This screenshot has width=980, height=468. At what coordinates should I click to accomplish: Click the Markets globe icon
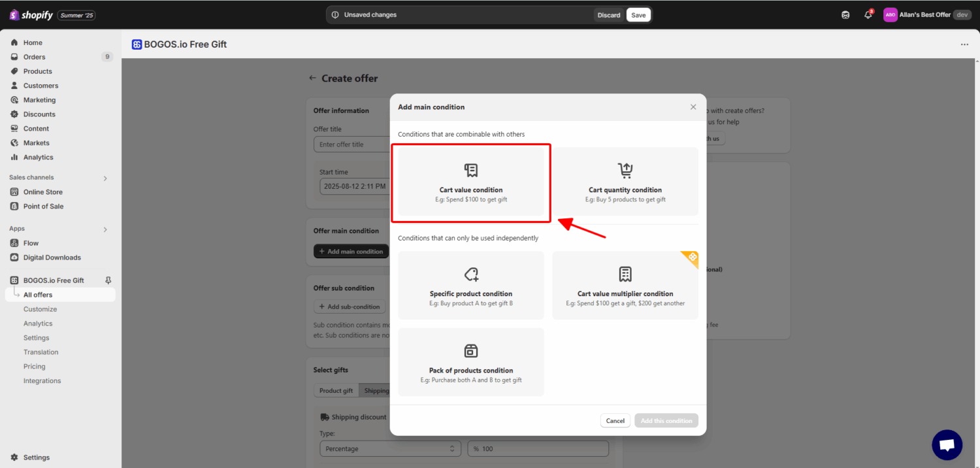(14, 143)
